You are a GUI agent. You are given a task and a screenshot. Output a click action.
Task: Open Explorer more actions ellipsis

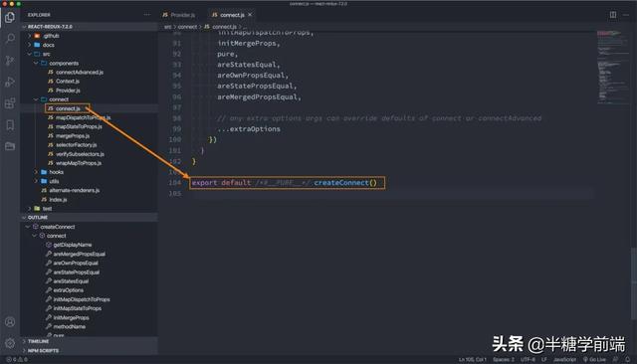(146, 15)
